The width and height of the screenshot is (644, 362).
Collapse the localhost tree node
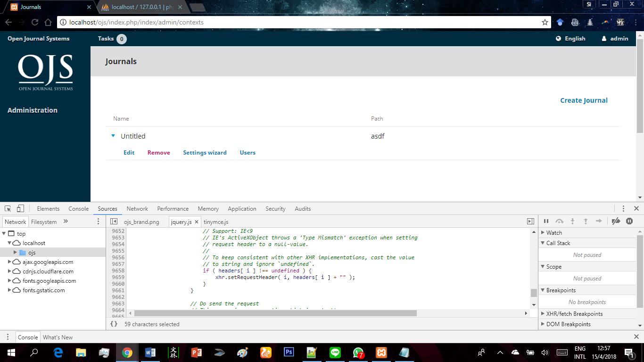point(9,243)
